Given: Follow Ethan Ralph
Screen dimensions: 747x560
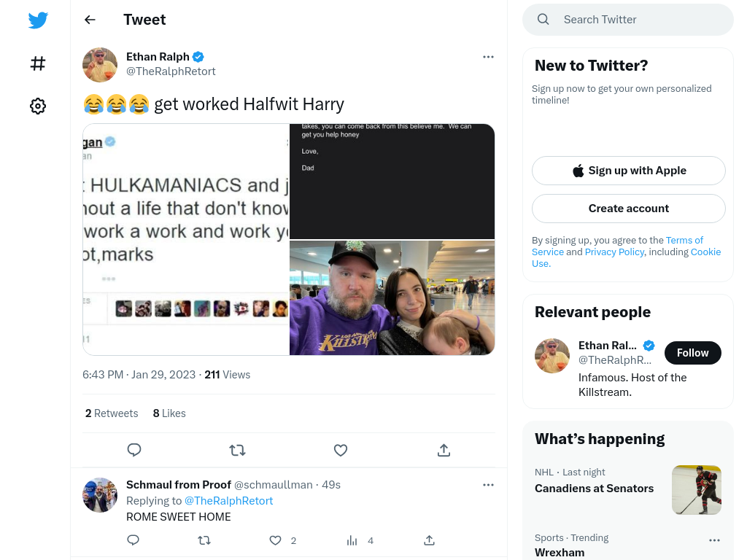Looking at the screenshot, I should (x=693, y=353).
